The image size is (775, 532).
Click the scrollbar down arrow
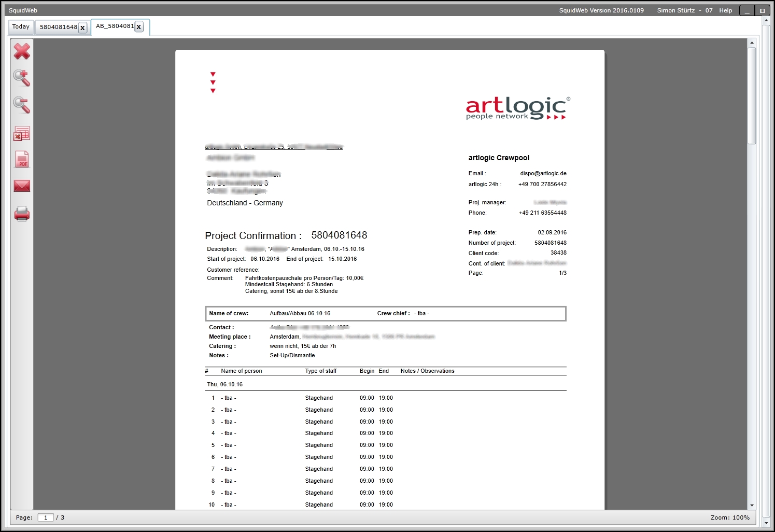tap(753, 505)
